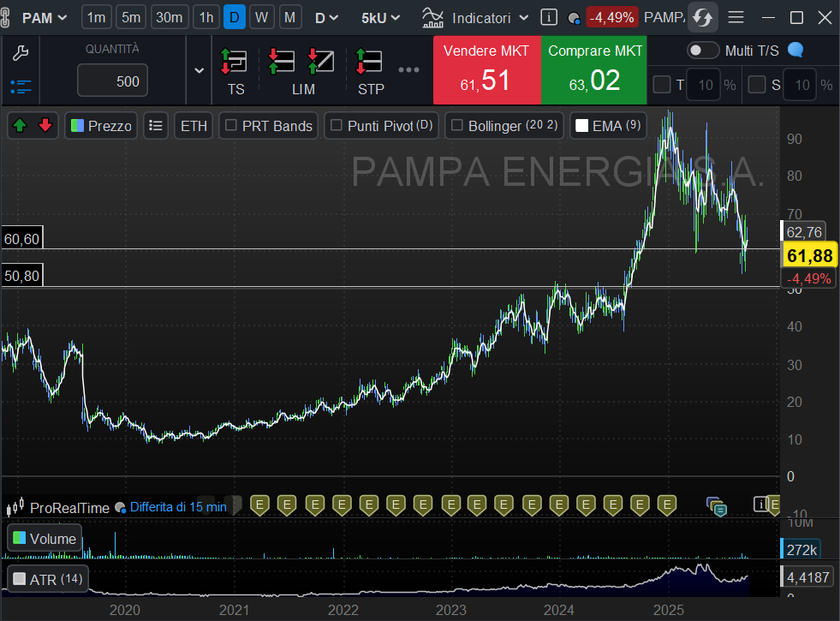Viewport: 840px width, 621px height.
Task: Select the W weekly timeframe
Action: coord(262,17)
